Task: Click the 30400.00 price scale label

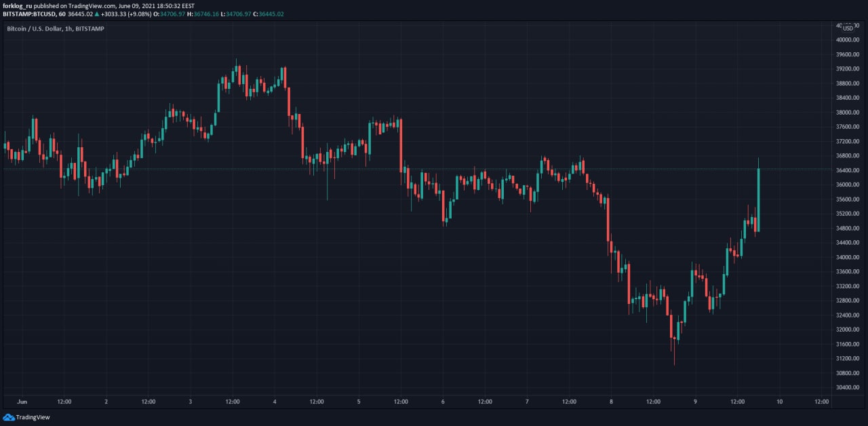Action: click(x=848, y=387)
